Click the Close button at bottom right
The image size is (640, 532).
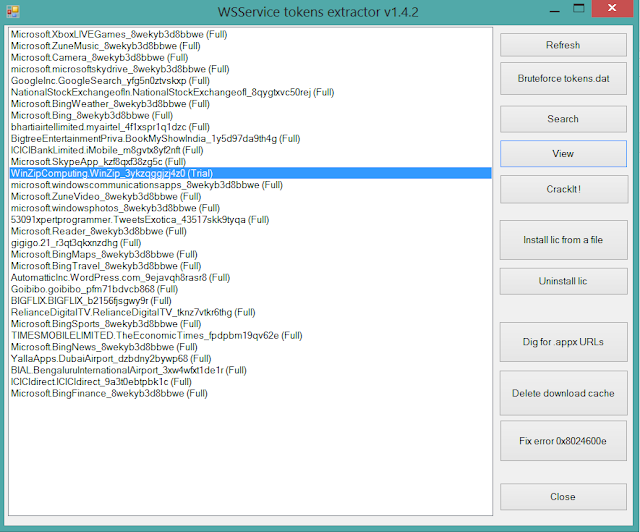(563, 496)
